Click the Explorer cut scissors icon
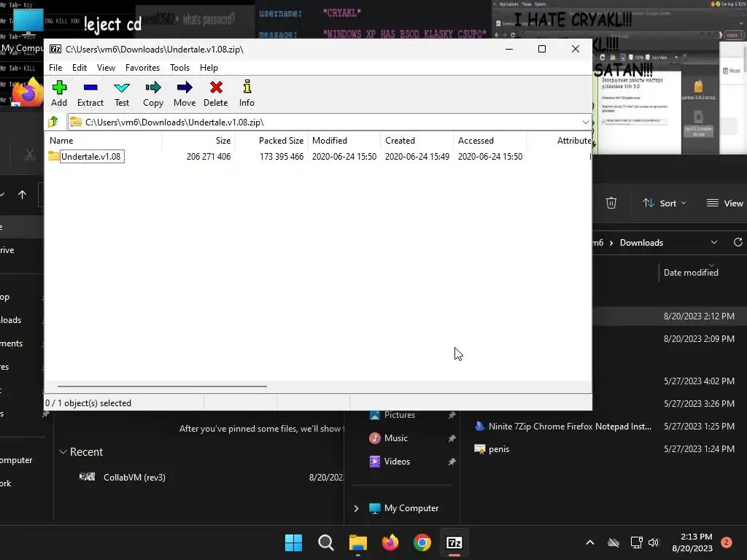The image size is (747, 560). coord(29,155)
